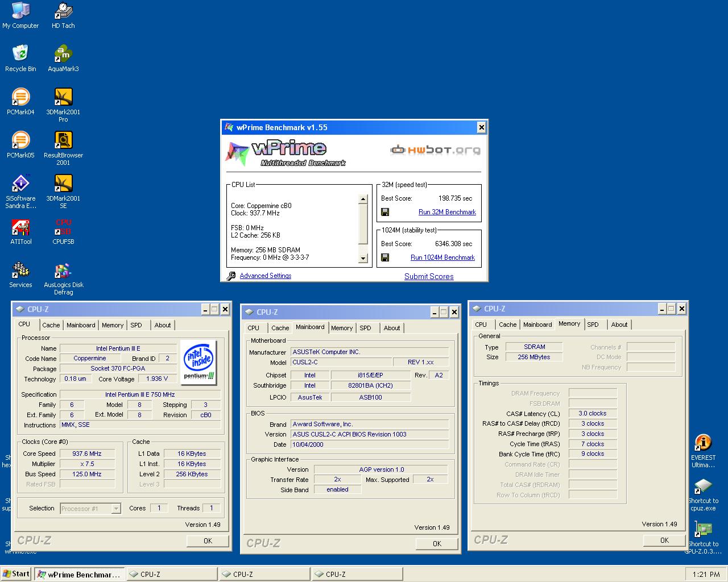This screenshot has height=582, width=728.
Task: Switch to Cache tab in left CPU-Z
Action: point(51,325)
